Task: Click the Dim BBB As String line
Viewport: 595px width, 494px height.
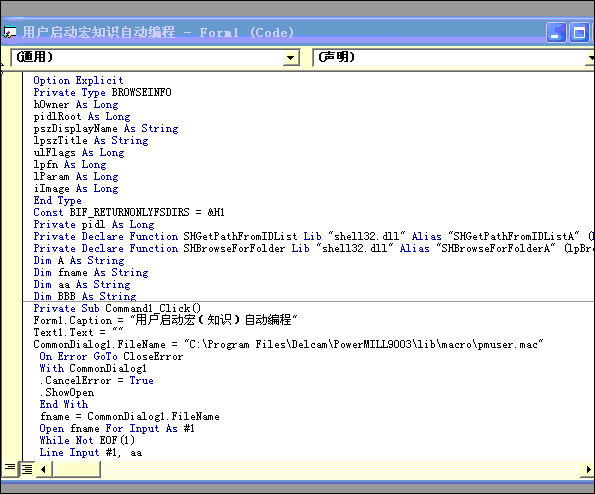Action: pos(85,296)
